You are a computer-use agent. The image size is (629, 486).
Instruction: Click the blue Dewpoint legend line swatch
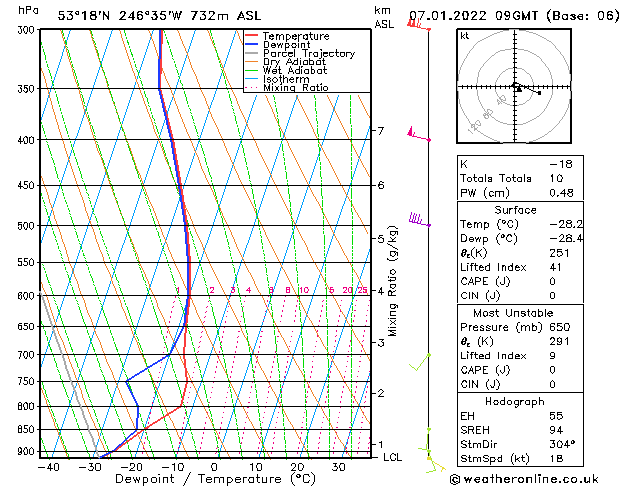coord(252,44)
